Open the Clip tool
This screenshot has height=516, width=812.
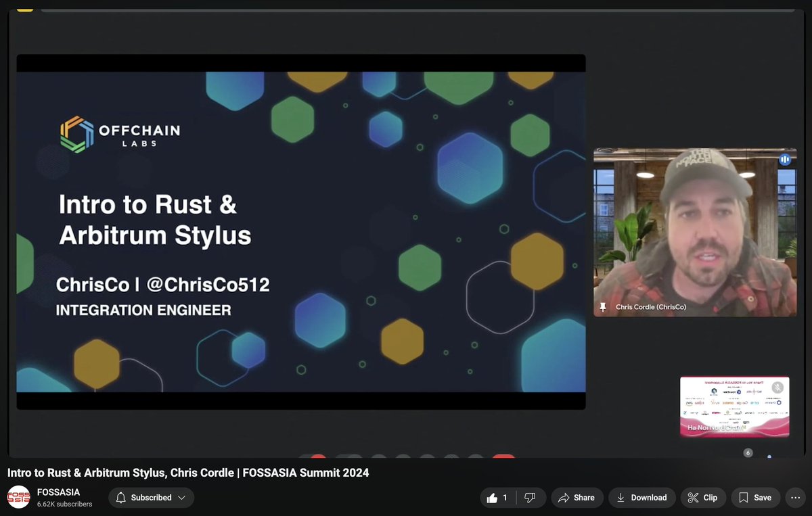[703, 498]
